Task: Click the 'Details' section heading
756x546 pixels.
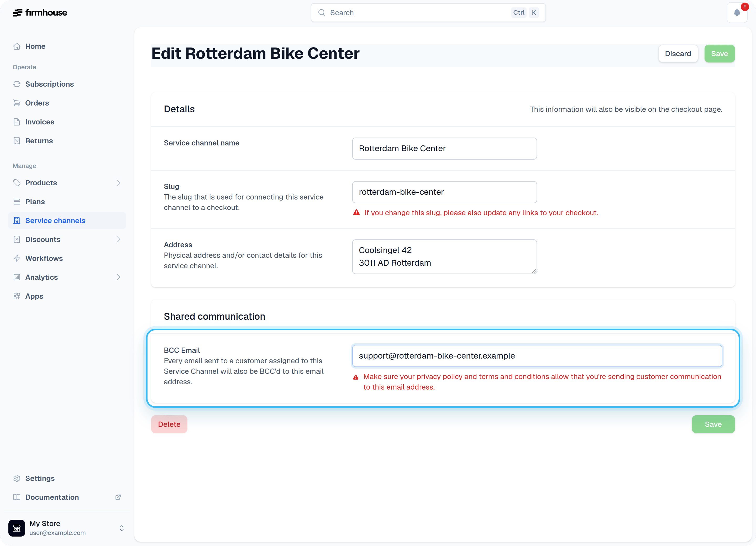Action: [179, 109]
